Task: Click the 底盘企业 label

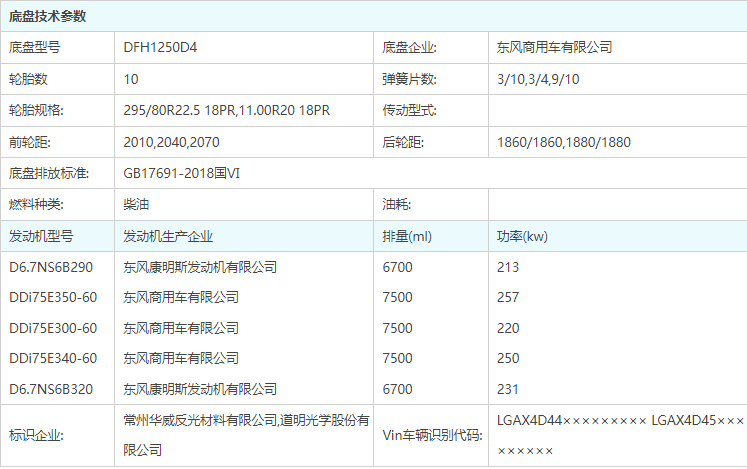Action: [409, 47]
